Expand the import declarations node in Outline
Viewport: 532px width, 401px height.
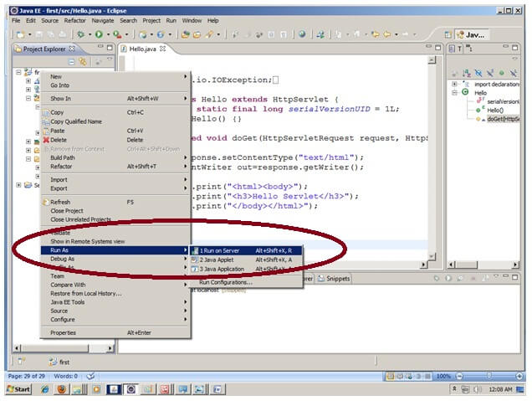(x=455, y=84)
